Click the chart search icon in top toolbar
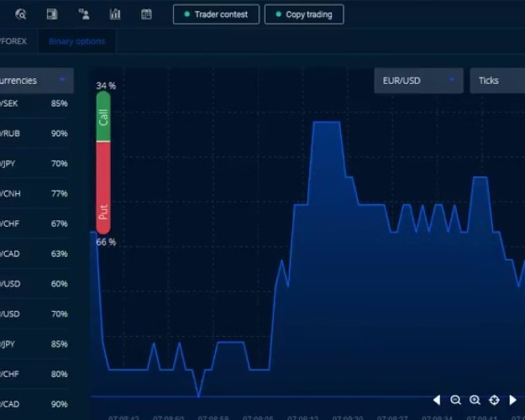 tap(21, 14)
